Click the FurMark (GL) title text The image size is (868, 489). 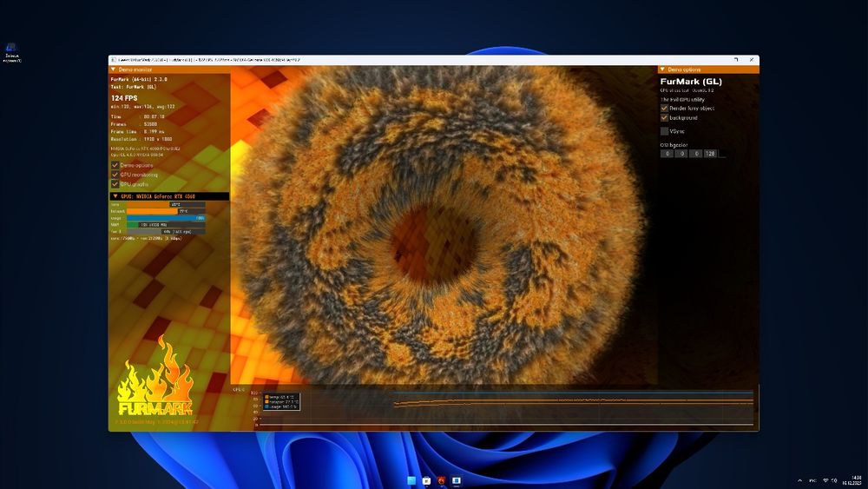[691, 82]
